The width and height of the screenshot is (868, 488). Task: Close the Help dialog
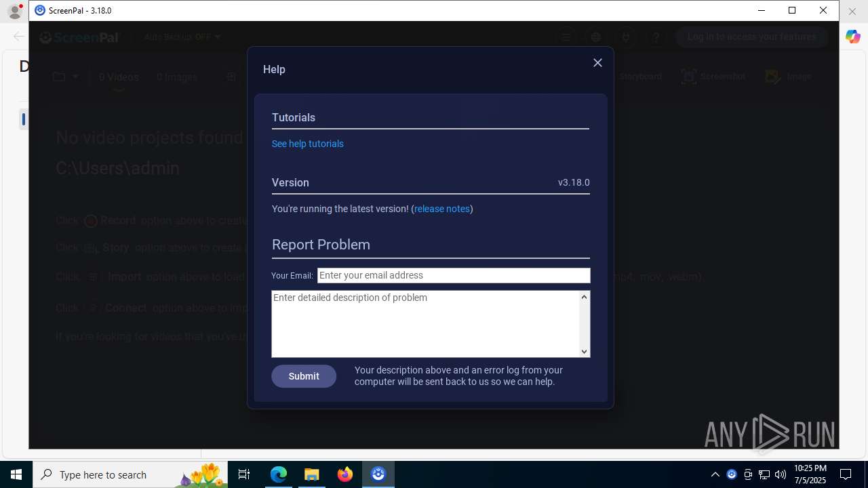coord(597,62)
